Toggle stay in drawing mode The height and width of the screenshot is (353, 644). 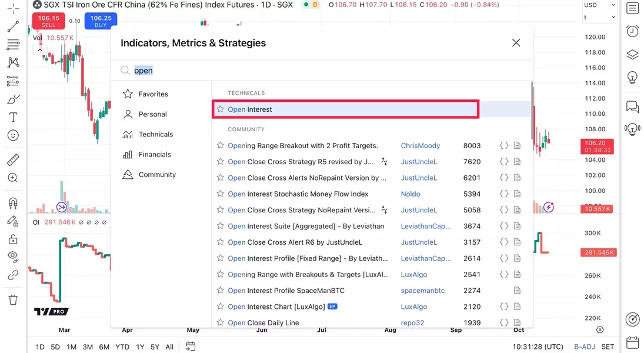[x=13, y=221]
